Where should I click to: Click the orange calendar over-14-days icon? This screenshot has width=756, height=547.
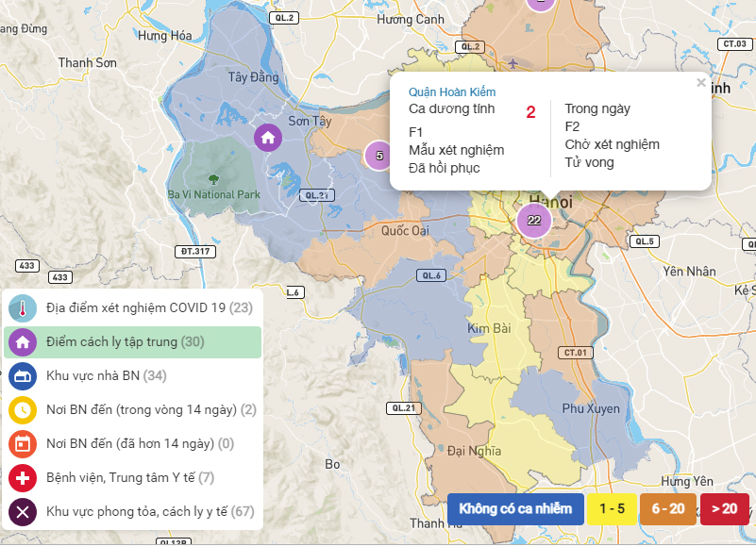click(x=23, y=444)
